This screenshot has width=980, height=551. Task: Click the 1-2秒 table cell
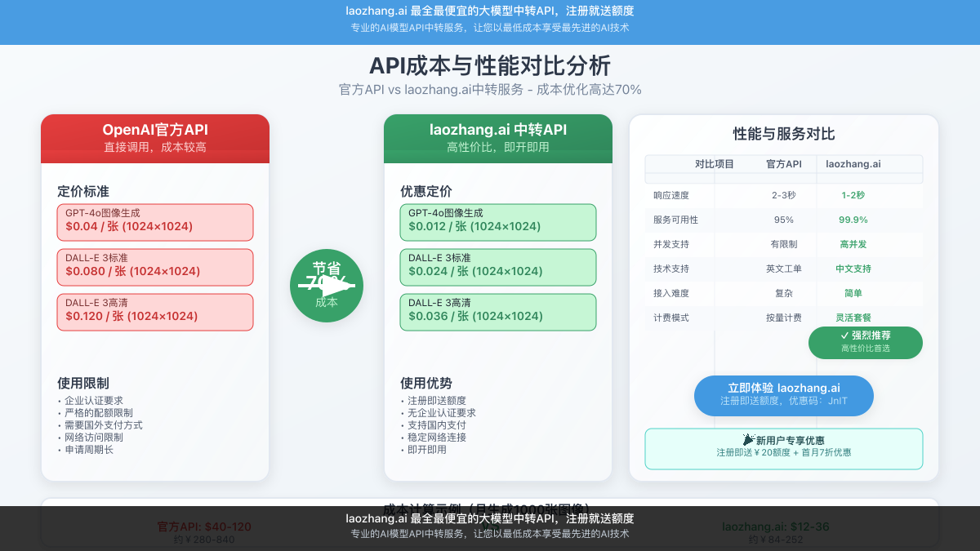point(853,195)
